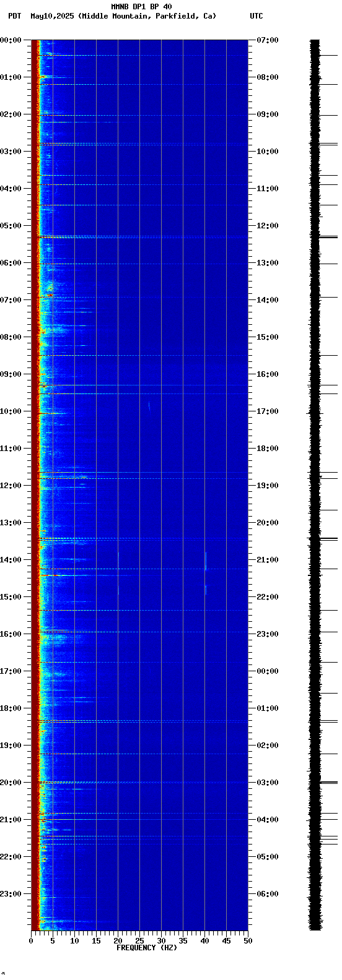The height and width of the screenshot is (980, 342).
Task: Click the PDT time label '16:00'
Action: (11, 634)
